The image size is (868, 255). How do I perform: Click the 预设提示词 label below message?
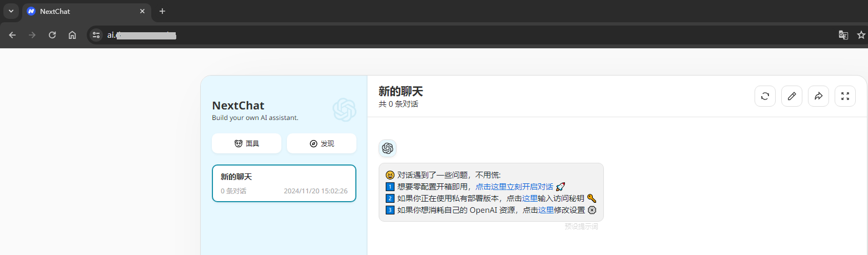581,227
